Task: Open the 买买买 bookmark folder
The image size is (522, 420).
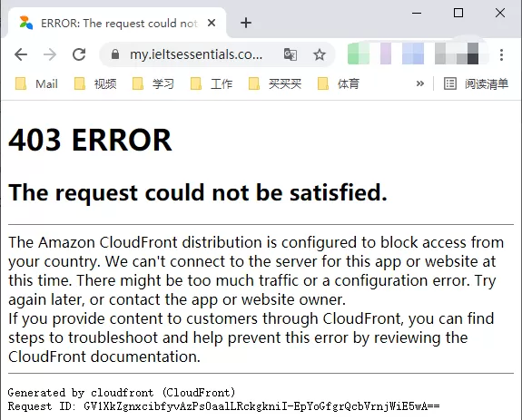Action: 275,83
